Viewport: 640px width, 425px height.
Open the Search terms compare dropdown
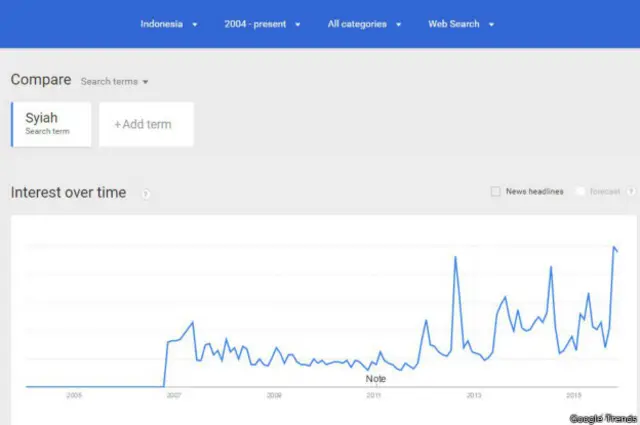pyautogui.click(x=114, y=81)
